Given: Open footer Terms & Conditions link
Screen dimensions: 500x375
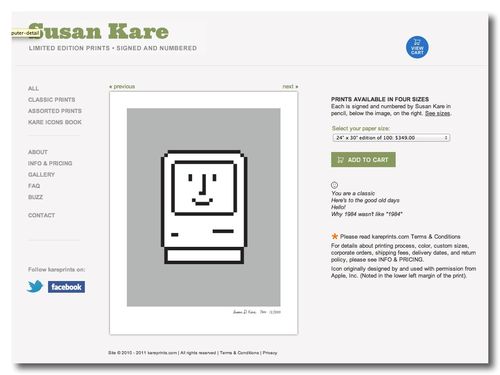Looking at the screenshot, I should point(239,353).
